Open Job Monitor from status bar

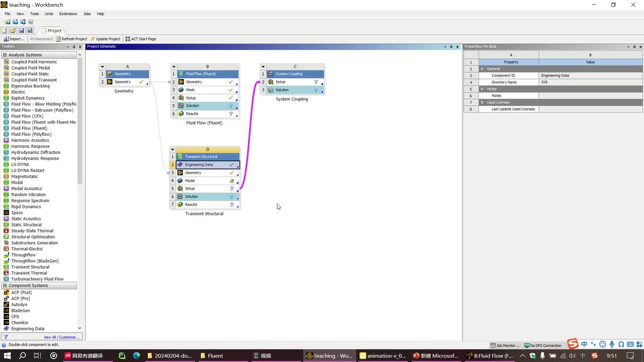(x=505, y=345)
